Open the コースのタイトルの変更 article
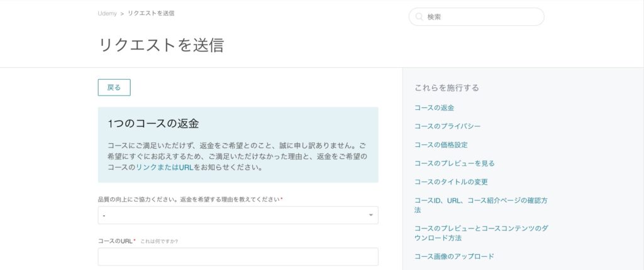Screen dimensions: 644x270 click(x=451, y=181)
